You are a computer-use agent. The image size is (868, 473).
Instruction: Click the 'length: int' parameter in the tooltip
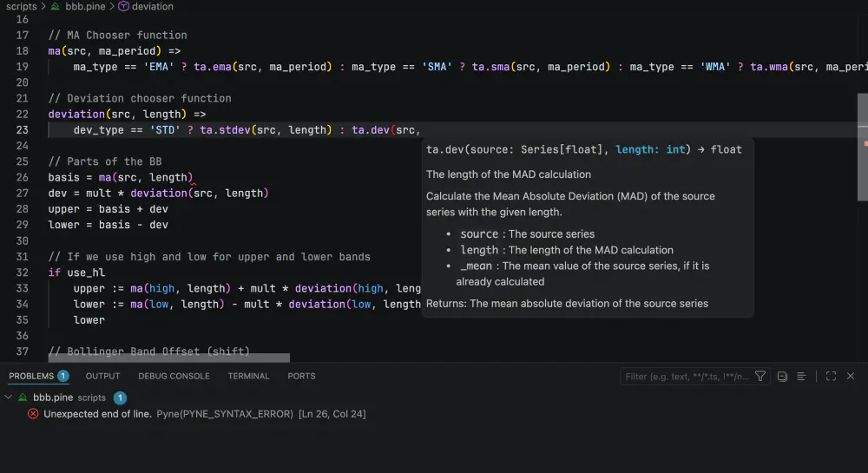(x=650, y=149)
